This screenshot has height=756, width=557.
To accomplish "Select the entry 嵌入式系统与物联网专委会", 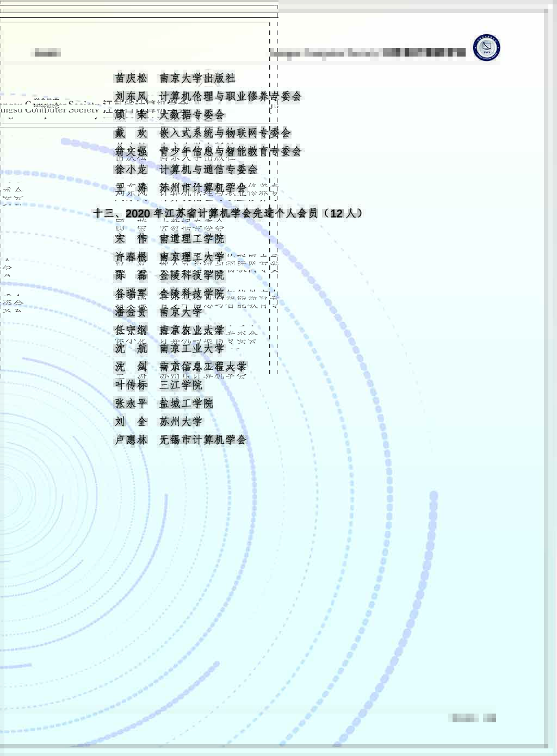I will (225, 133).
